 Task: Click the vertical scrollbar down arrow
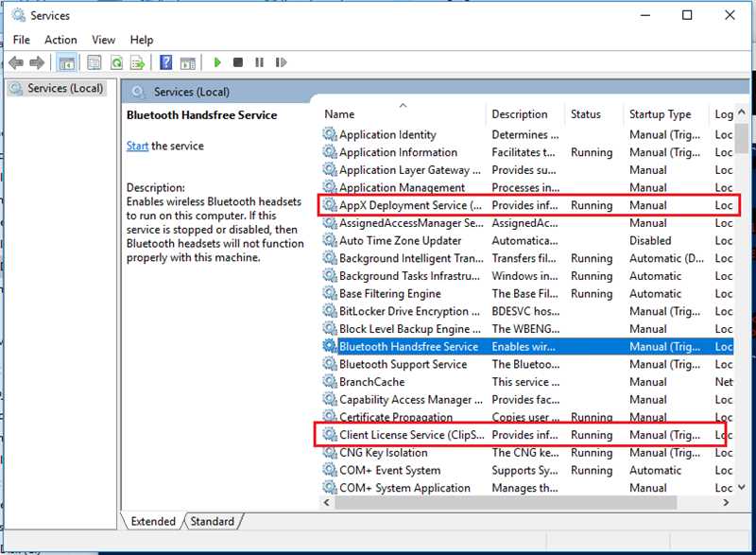pyautogui.click(x=742, y=488)
